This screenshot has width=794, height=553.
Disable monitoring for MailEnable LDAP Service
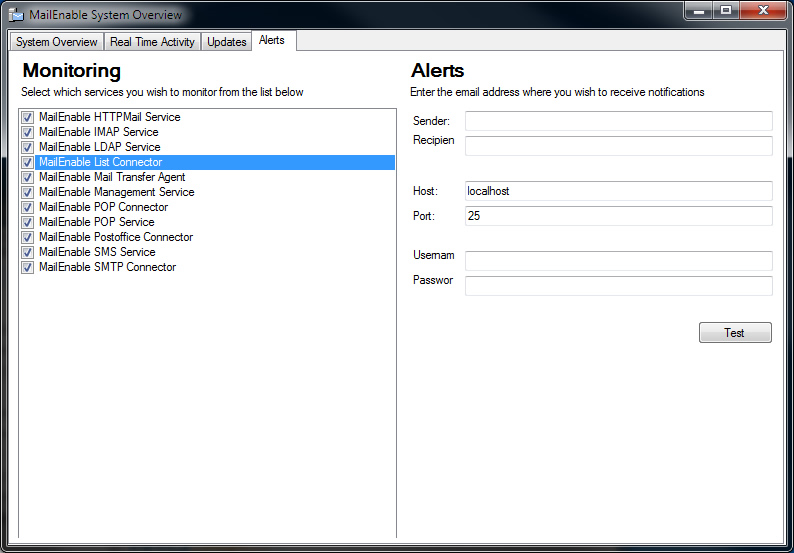[27, 147]
